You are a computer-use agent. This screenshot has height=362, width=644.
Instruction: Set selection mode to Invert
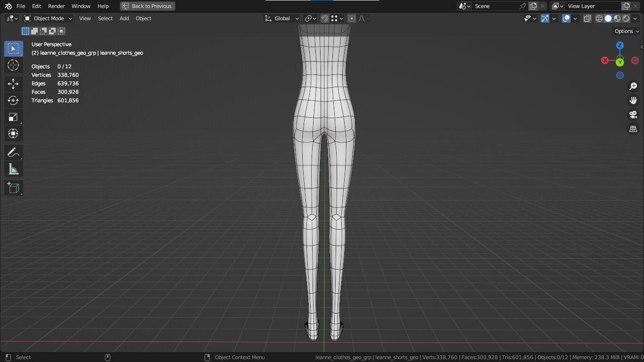(52, 31)
